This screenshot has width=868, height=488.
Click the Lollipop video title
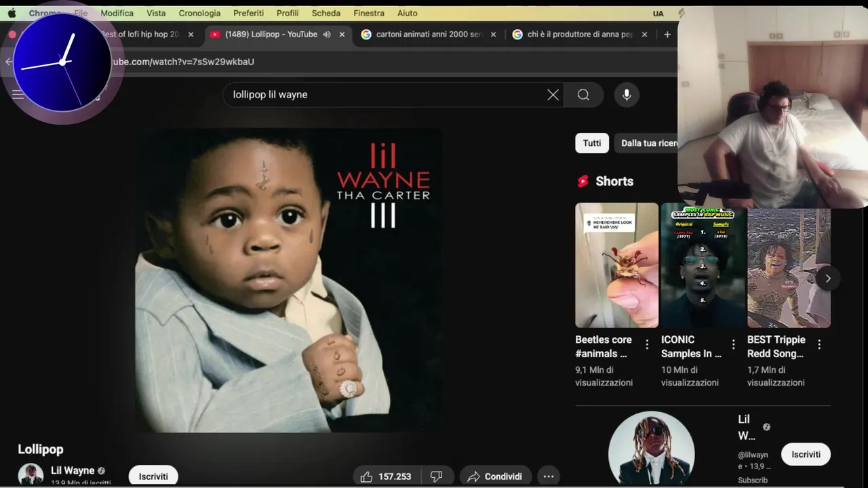click(x=41, y=449)
